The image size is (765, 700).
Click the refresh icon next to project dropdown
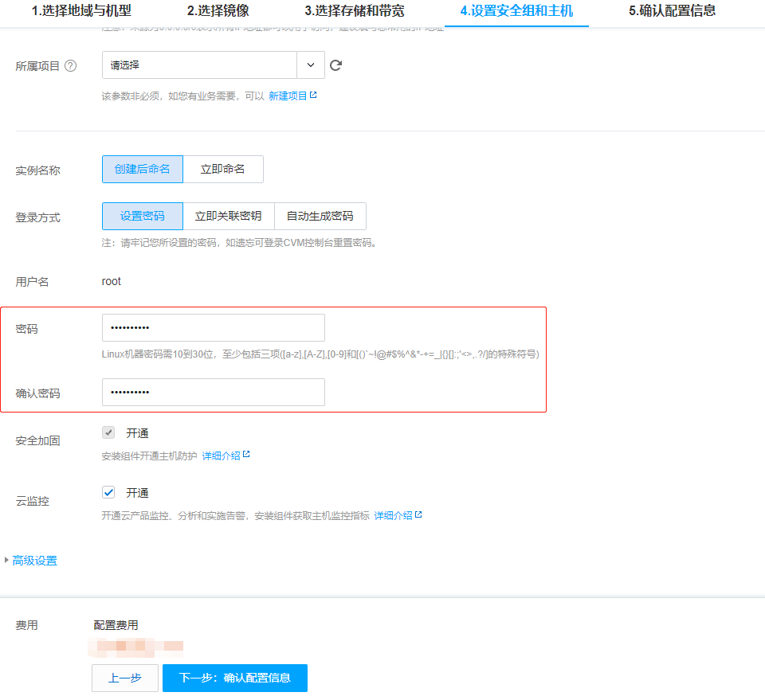[335, 65]
